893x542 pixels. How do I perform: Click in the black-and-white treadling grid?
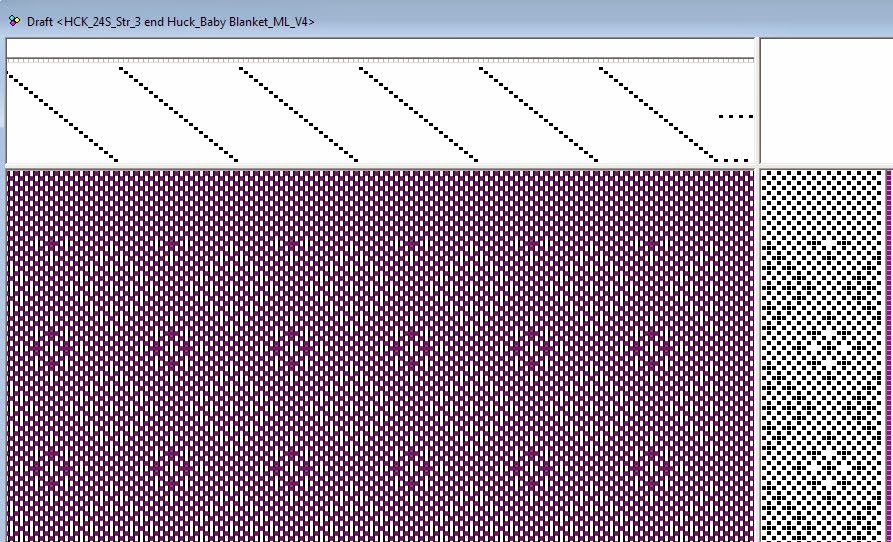point(823,356)
